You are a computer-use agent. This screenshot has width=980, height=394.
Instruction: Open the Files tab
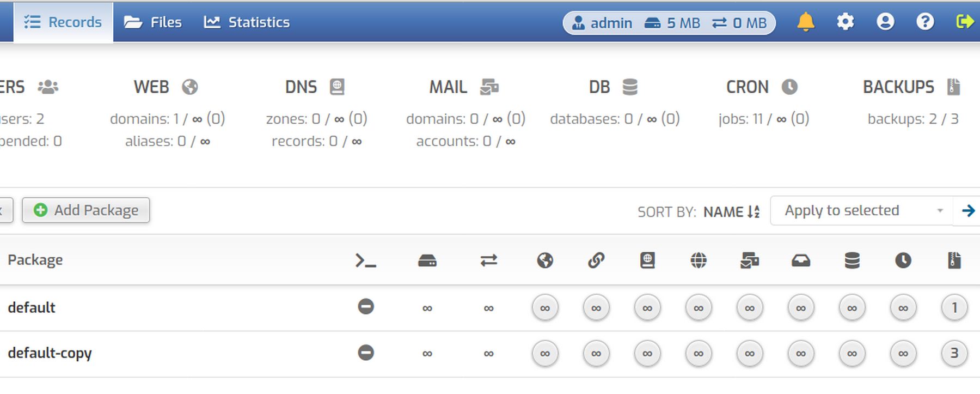coord(153,22)
